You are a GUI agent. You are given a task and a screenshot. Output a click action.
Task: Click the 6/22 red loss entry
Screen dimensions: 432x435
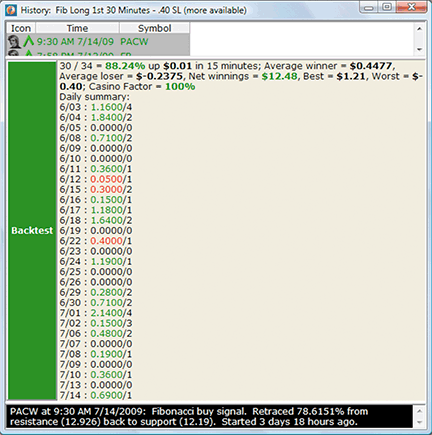(x=96, y=241)
